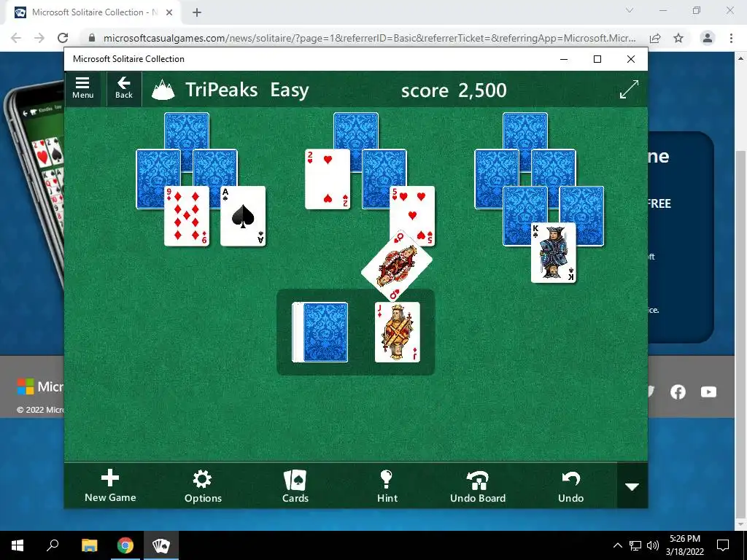Maximize the Solitaire Collection game window
747x560 pixels.
(x=597, y=59)
